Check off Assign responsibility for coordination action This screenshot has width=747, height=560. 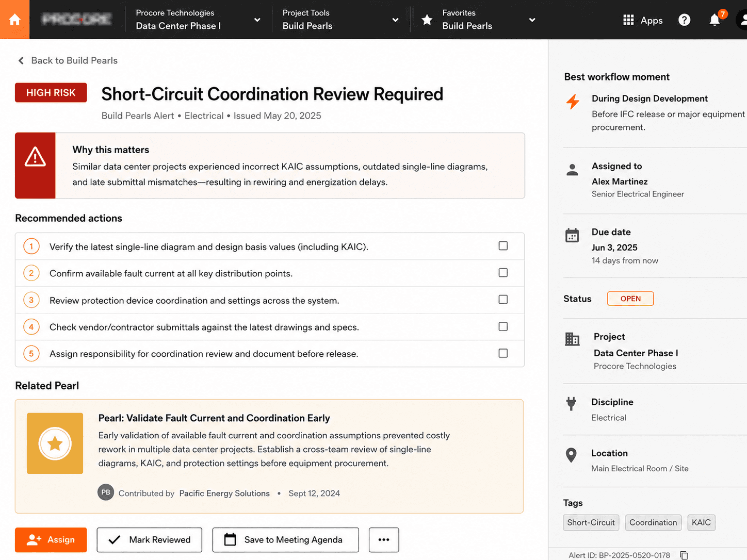click(x=503, y=353)
